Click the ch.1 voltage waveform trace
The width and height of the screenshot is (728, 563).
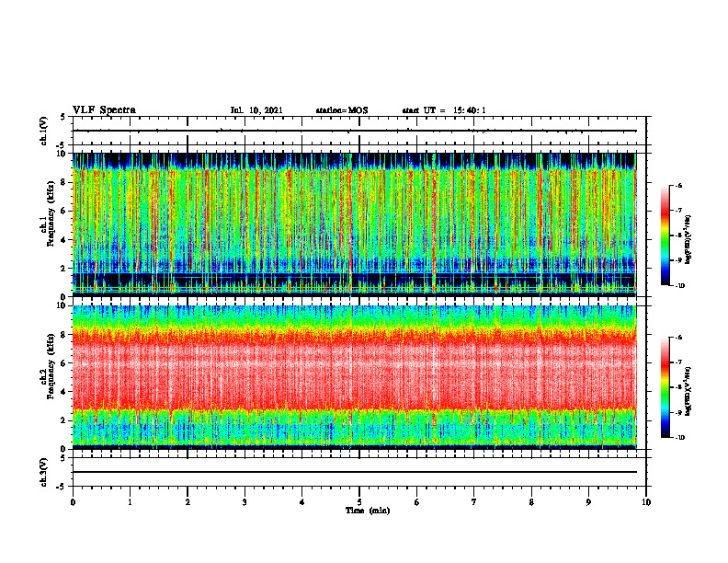355,131
